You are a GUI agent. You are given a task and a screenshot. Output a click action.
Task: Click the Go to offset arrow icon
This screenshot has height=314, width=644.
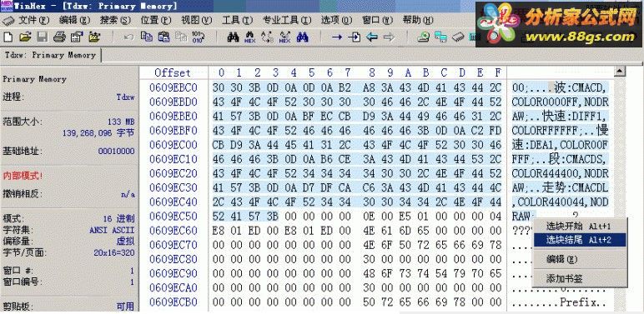click(x=337, y=37)
